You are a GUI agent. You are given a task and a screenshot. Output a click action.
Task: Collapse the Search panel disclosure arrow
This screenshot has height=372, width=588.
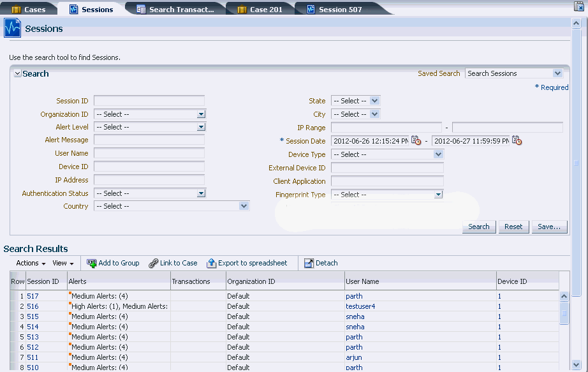(17, 73)
